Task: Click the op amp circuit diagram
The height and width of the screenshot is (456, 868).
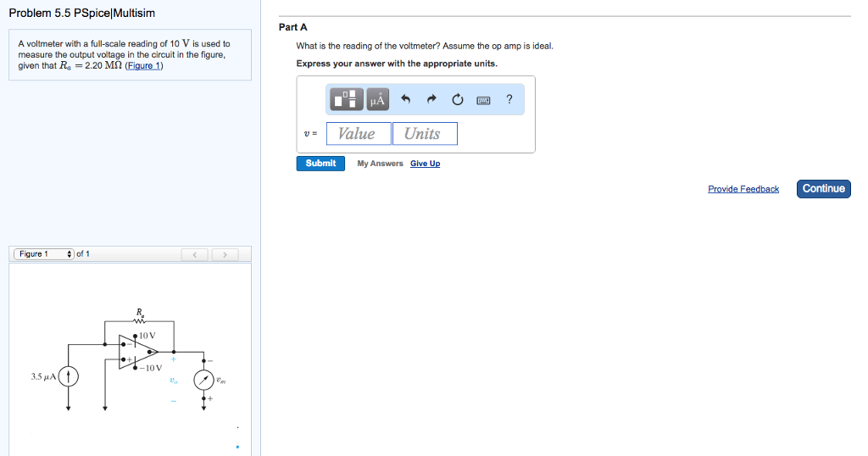Action: [x=136, y=360]
